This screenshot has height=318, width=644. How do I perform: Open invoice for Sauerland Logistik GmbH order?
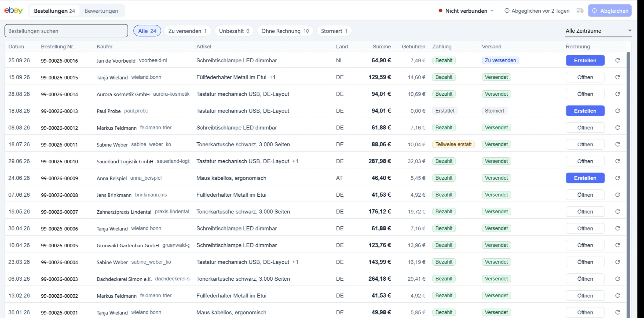pos(585,161)
